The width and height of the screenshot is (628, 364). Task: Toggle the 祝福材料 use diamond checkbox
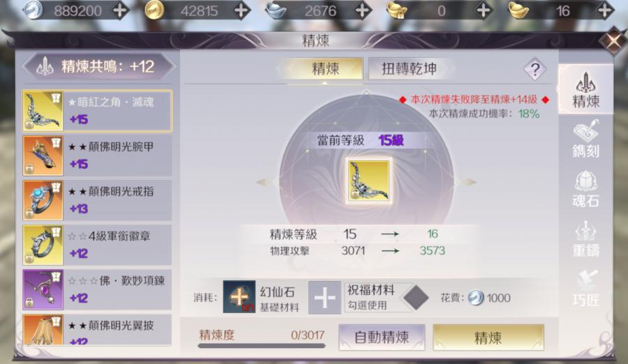pyautogui.click(x=416, y=298)
